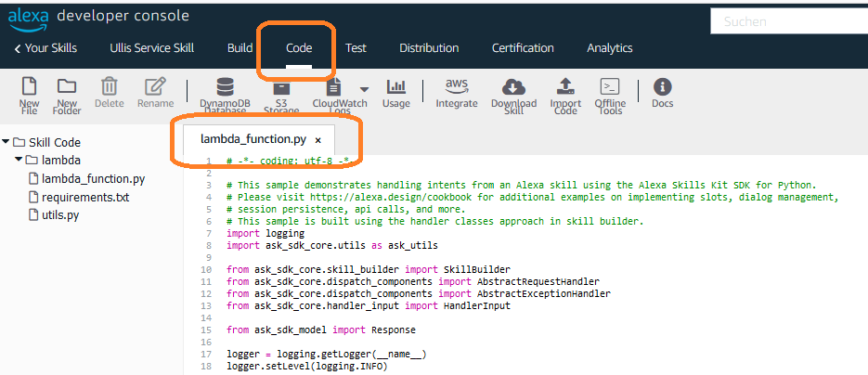
Task: Switch to the Build tab
Action: click(240, 48)
